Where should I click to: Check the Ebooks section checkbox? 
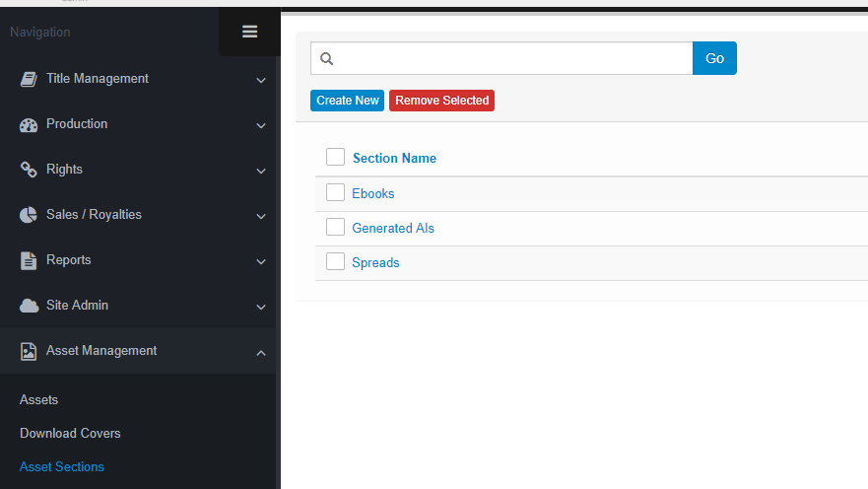(x=335, y=193)
